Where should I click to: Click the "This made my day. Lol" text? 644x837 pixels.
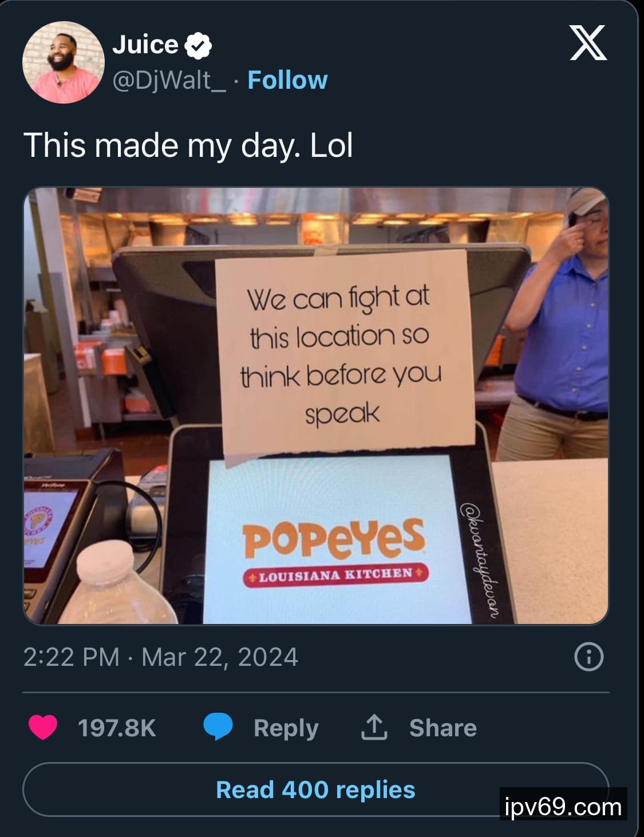tap(188, 145)
